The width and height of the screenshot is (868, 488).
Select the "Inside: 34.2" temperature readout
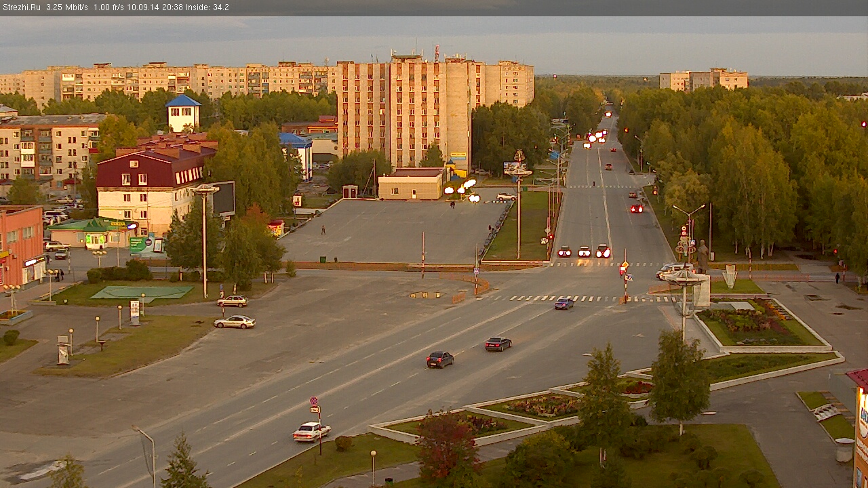tap(208, 7)
